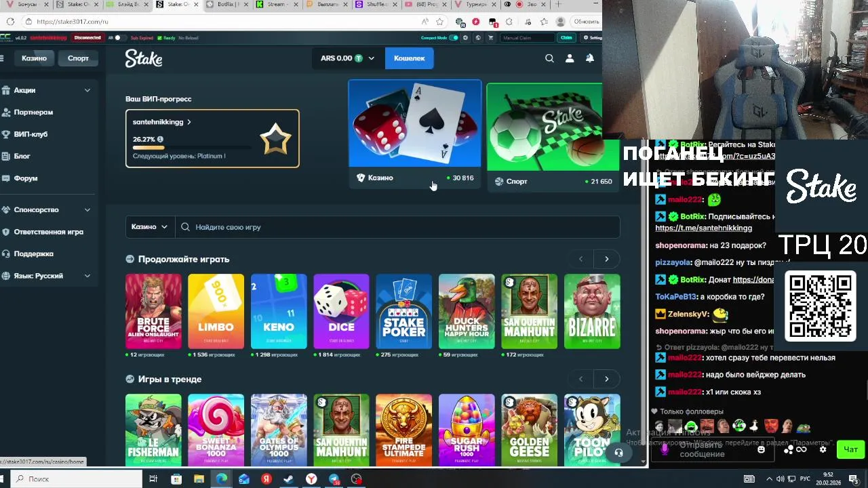This screenshot has width=868, height=488.
Task: Next arrow for Продолжайте играть carousel
Action: tap(607, 259)
